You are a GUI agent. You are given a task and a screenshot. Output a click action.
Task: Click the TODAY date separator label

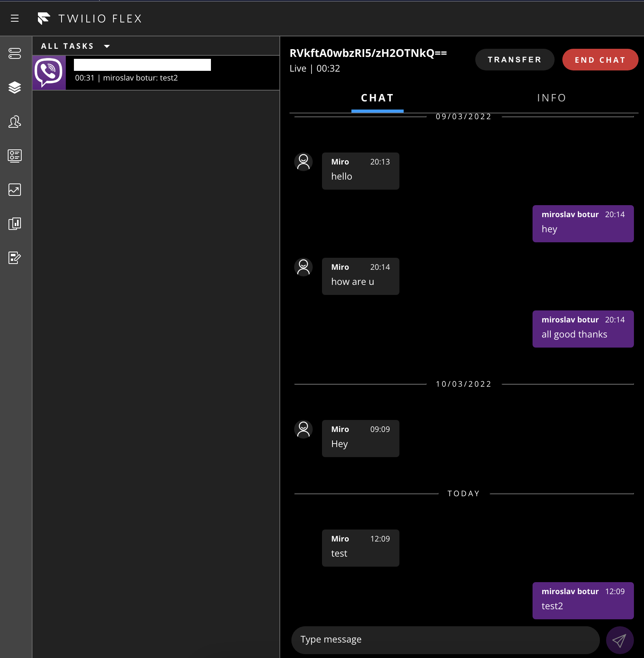(464, 494)
